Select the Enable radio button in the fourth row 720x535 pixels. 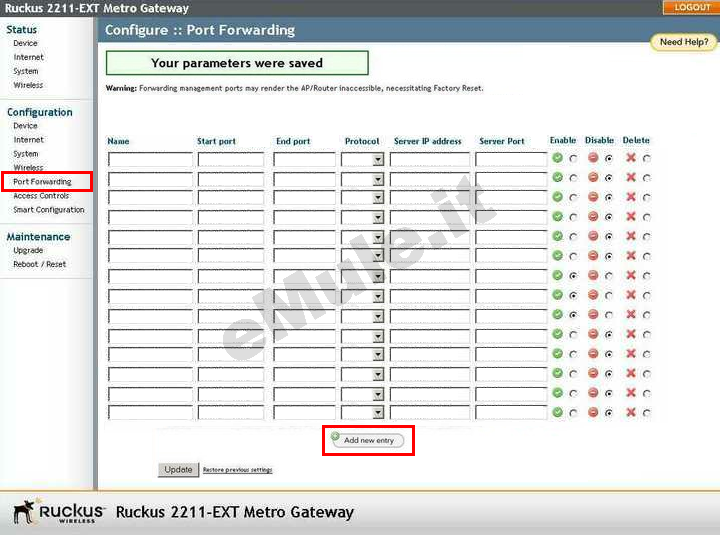pos(573,217)
